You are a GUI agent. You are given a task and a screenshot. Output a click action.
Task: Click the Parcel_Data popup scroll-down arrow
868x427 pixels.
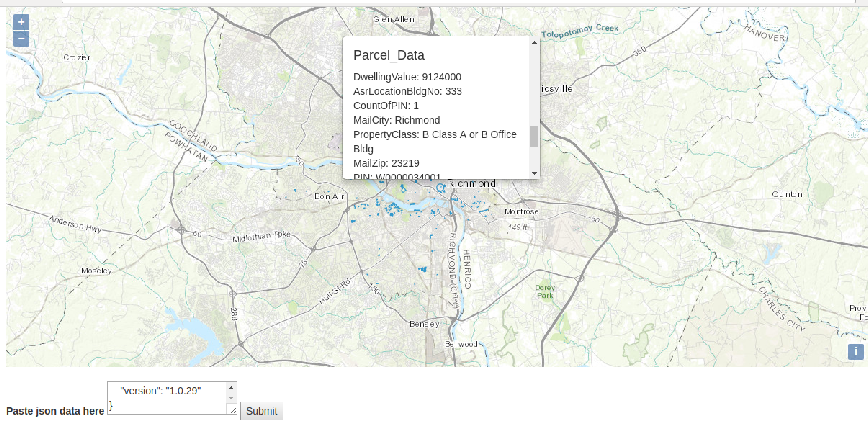click(534, 173)
